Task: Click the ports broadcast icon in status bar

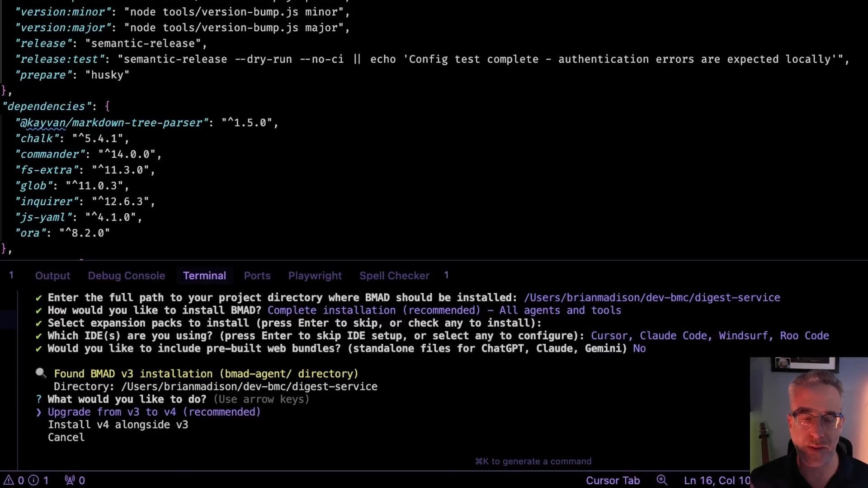Action: (x=70, y=480)
